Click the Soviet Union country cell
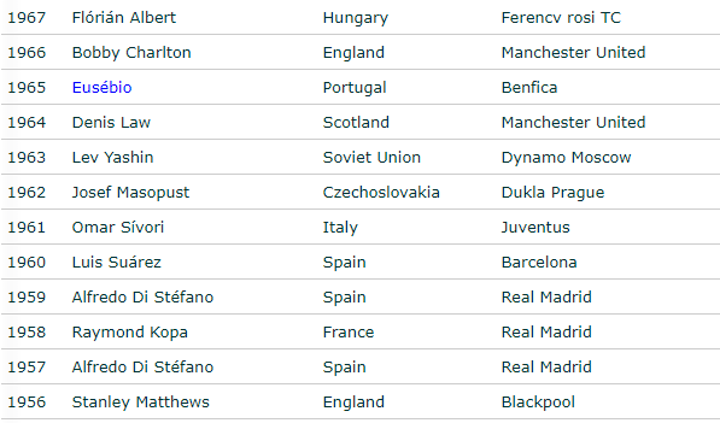 372,158
